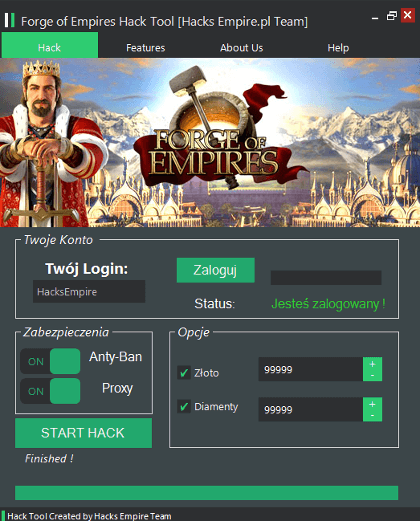
Task: Click the green app logo icon in title bar
Action: (x=10, y=20)
